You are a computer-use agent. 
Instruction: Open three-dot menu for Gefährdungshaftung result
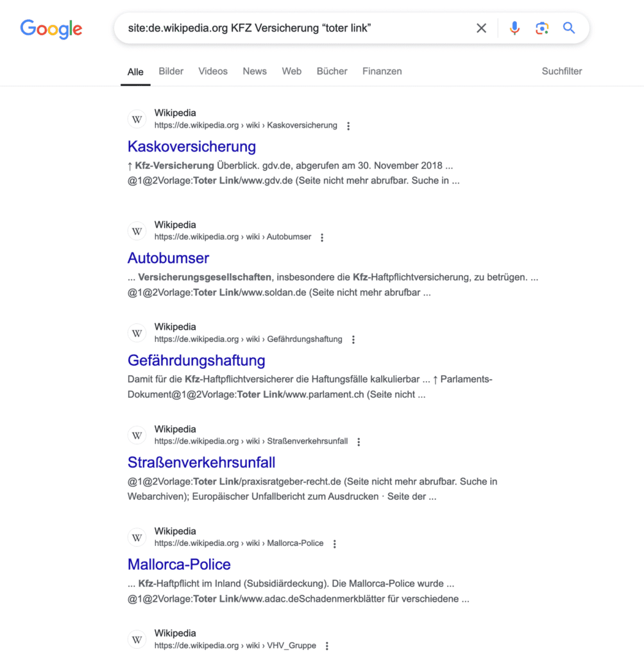coord(353,339)
